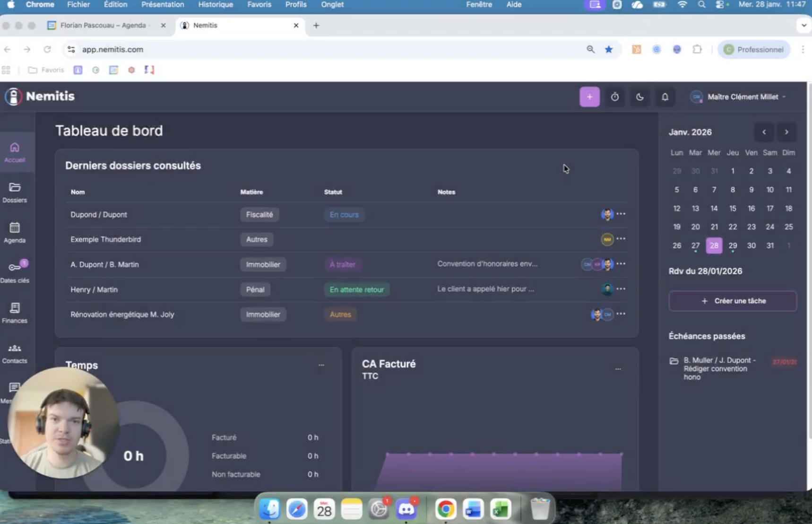Reload the page
Screen dimensions: 812x524
tap(47, 49)
